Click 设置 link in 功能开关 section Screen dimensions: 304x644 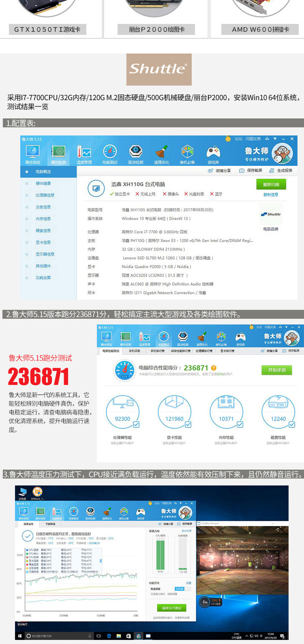pyautogui.click(x=188, y=583)
